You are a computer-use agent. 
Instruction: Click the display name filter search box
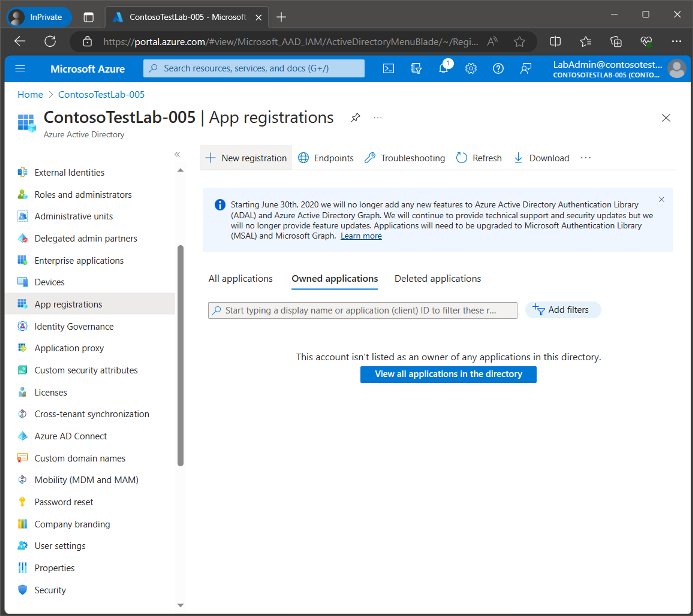pyautogui.click(x=362, y=310)
